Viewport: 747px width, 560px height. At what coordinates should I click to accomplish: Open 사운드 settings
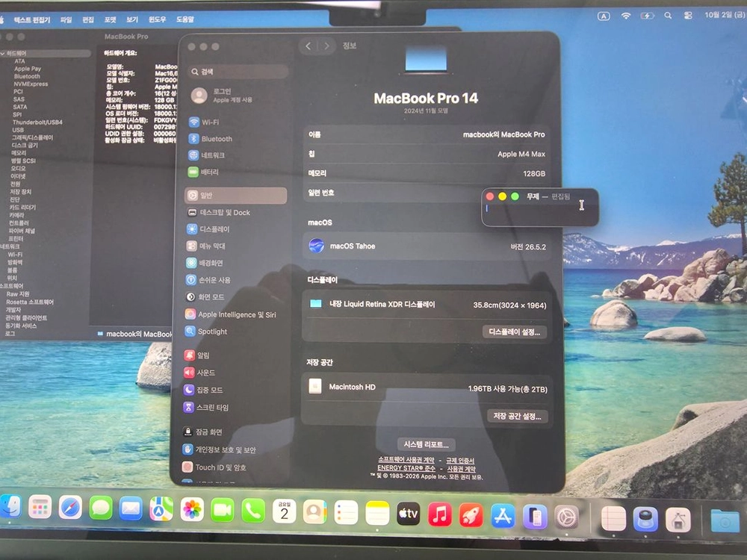tap(199, 373)
